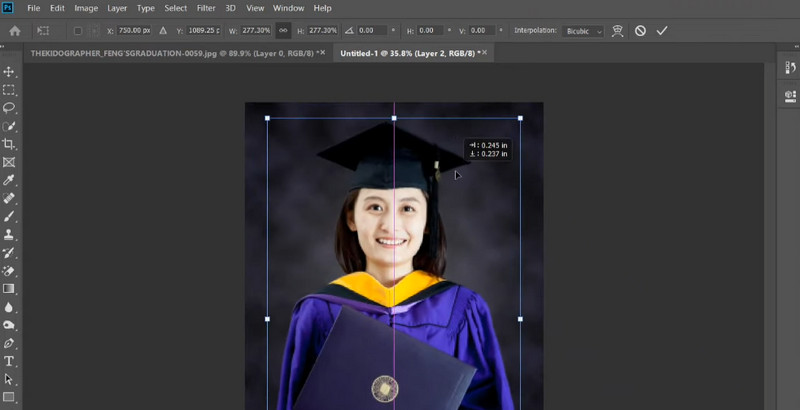The width and height of the screenshot is (800, 410).
Task: Select the Eraser tool
Action: coord(9,271)
